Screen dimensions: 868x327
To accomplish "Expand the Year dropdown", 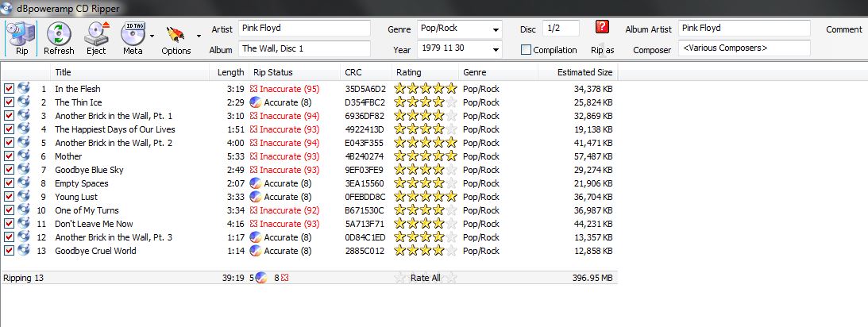I will pos(496,50).
